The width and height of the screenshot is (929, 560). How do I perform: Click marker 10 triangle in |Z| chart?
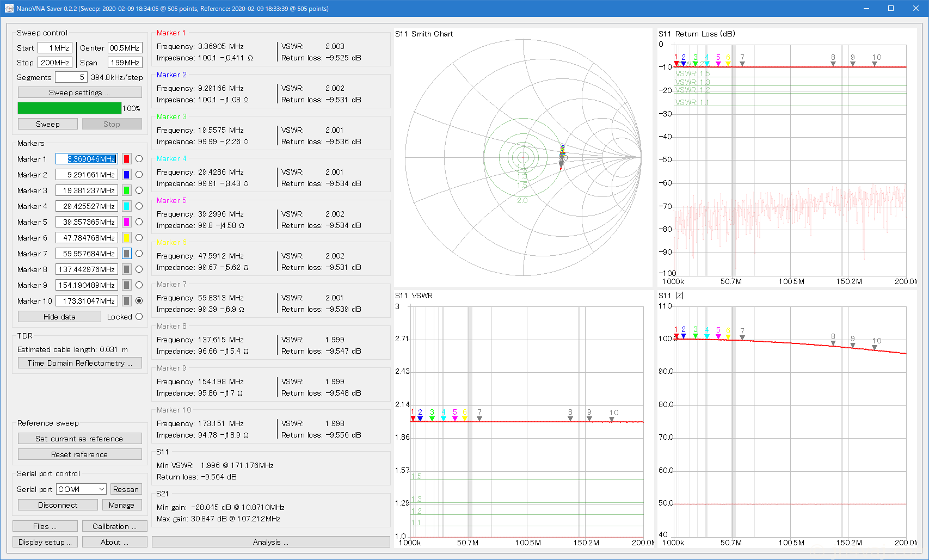click(x=875, y=347)
